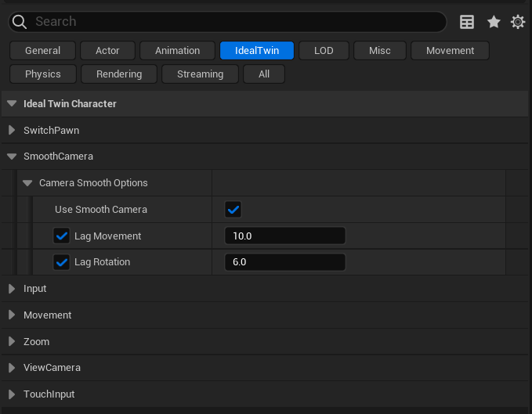Click the Lag Rotation value field

pyautogui.click(x=284, y=262)
